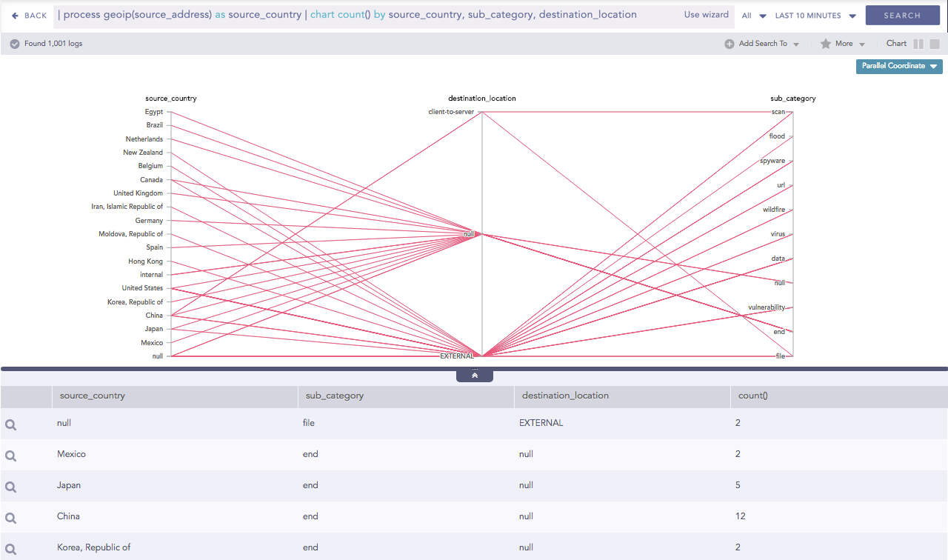Expand the All repositories dropdown
This screenshot has height=560, width=948.
point(751,16)
